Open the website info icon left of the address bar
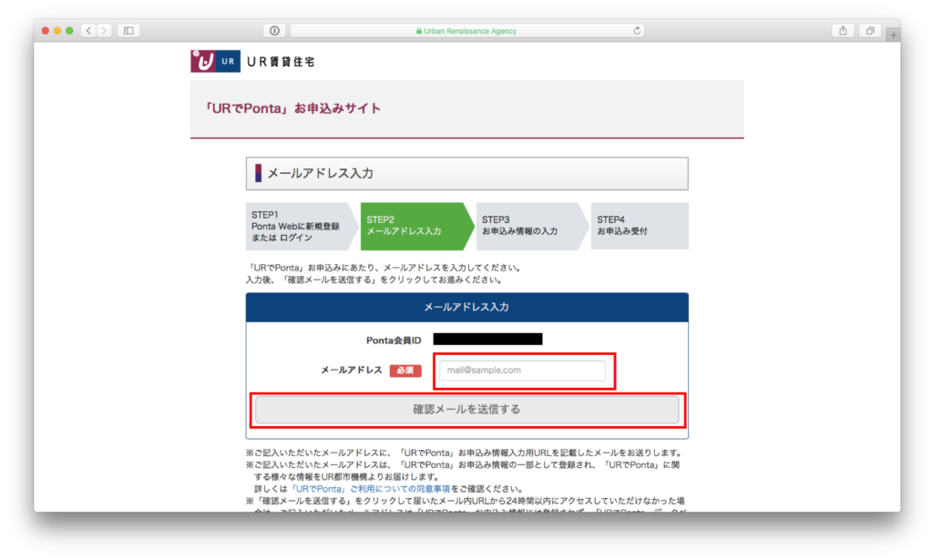933x560 pixels. pyautogui.click(x=274, y=30)
